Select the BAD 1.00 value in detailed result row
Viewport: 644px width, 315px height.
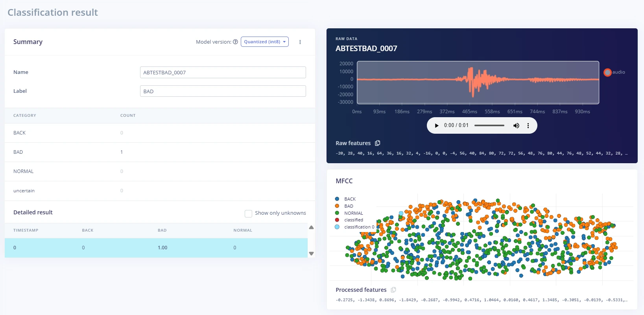click(162, 248)
